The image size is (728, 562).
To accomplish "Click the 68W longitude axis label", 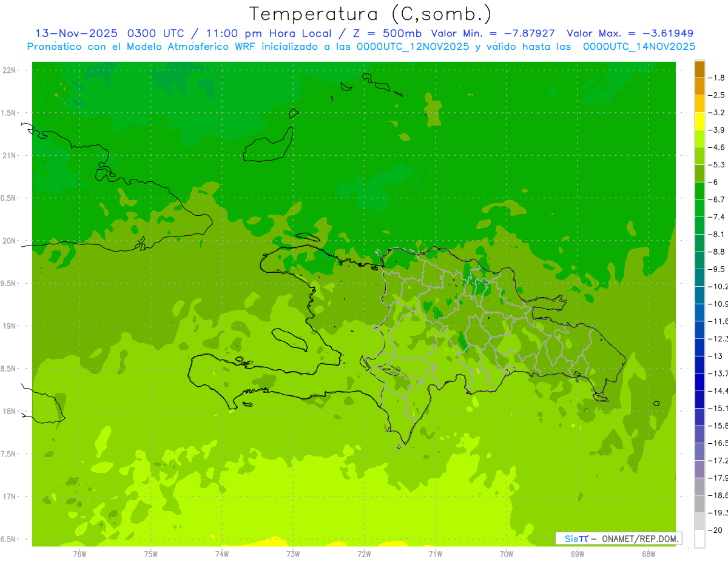I will [x=648, y=554].
